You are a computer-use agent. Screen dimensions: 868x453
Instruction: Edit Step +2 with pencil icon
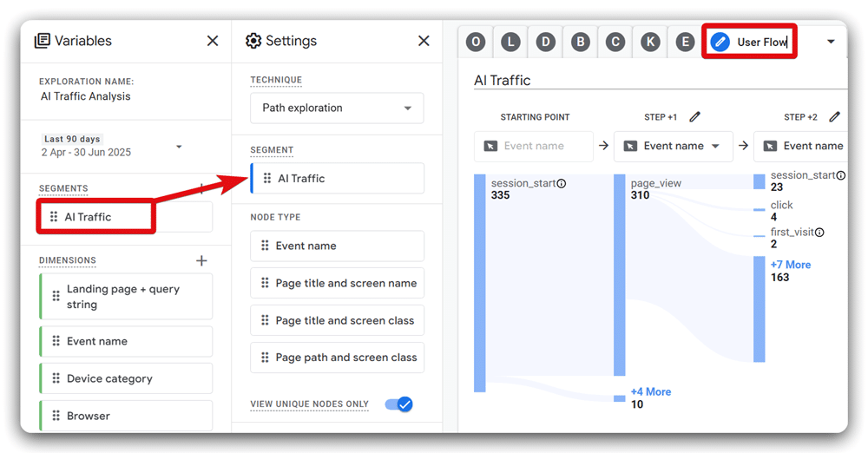coord(835,117)
